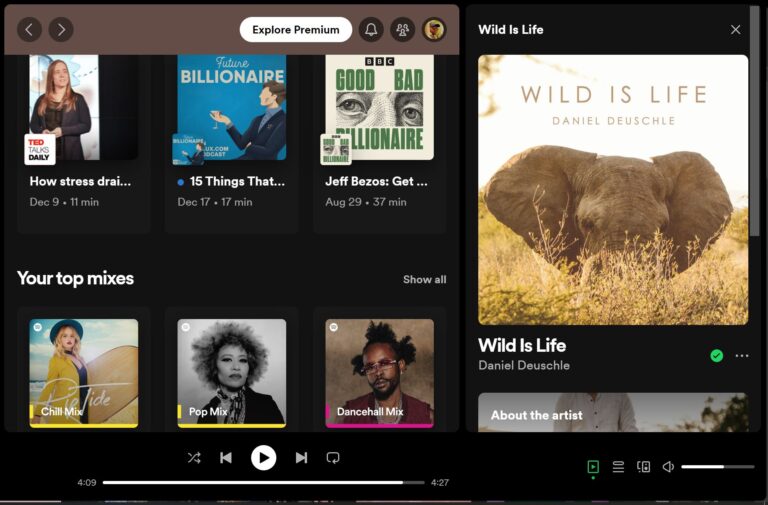
Task: Remove Wild Is Life from Liked Songs
Action: click(x=716, y=355)
